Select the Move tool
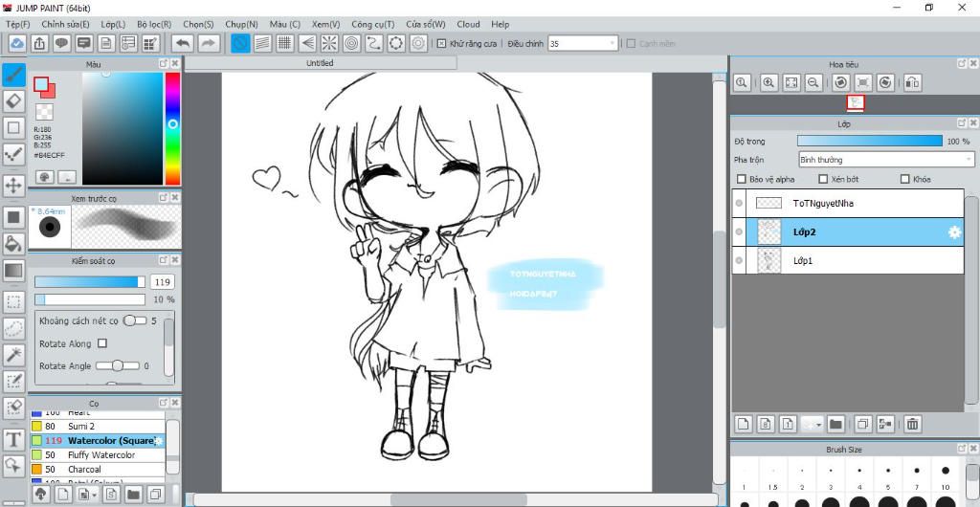Image resolution: width=980 pixels, height=507 pixels. click(x=13, y=186)
